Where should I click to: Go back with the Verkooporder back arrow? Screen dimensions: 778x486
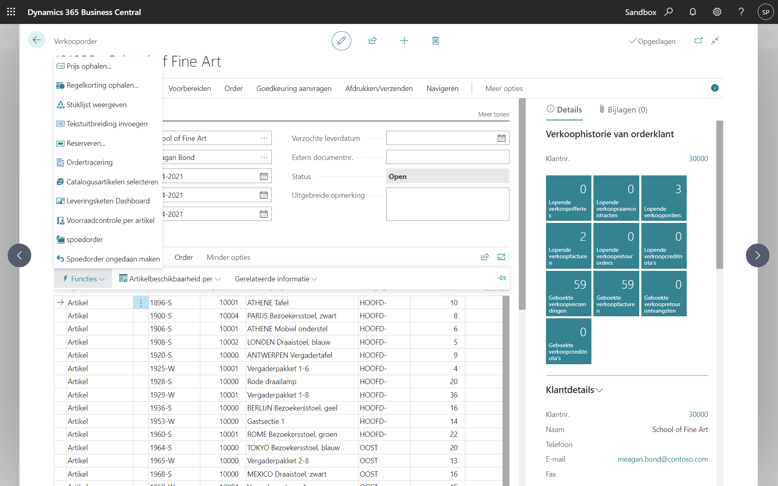coord(37,40)
